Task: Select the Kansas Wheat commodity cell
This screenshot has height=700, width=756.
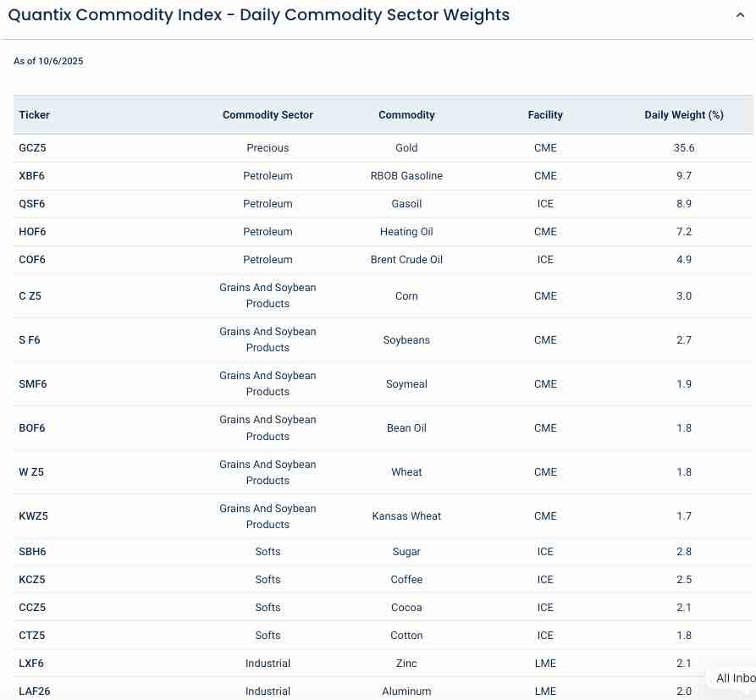Action: point(406,516)
